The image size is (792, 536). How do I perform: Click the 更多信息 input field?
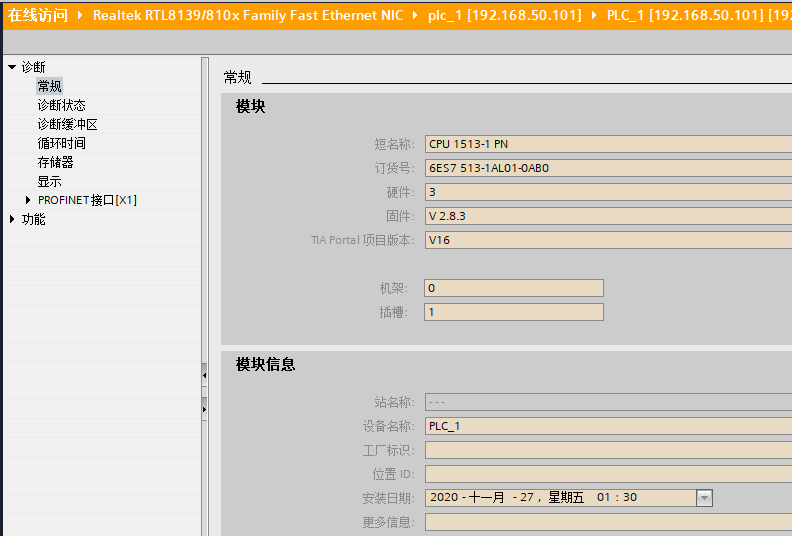607,522
